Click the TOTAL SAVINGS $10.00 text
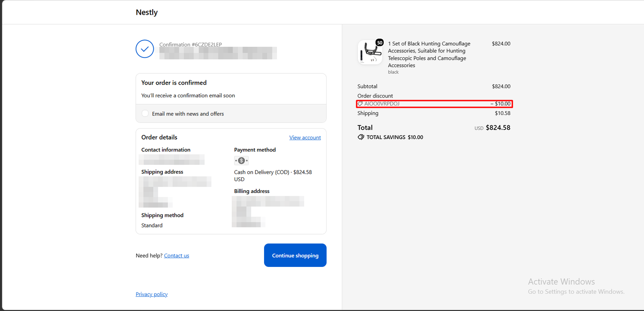Viewport: 644px width, 311px height. click(395, 137)
